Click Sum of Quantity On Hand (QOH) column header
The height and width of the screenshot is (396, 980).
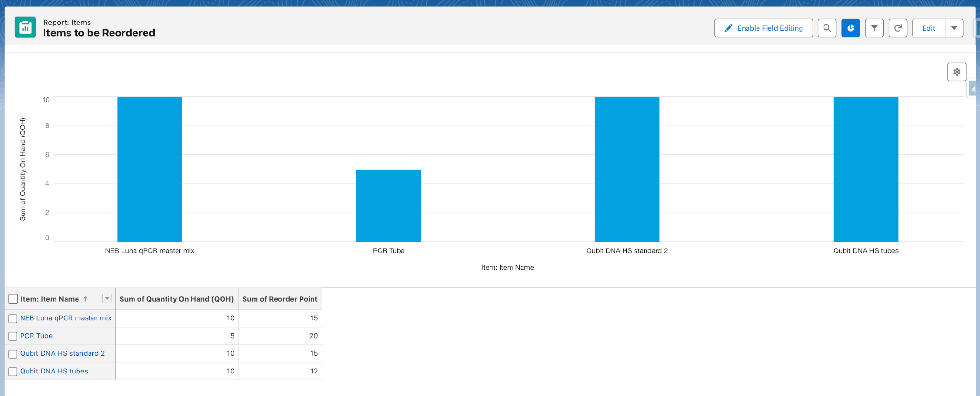click(x=177, y=299)
